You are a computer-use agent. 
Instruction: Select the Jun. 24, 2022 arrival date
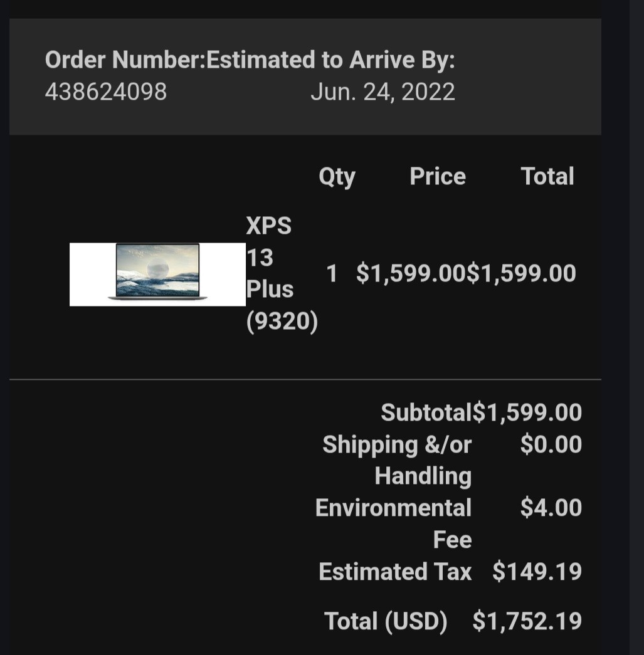pyautogui.click(x=383, y=92)
